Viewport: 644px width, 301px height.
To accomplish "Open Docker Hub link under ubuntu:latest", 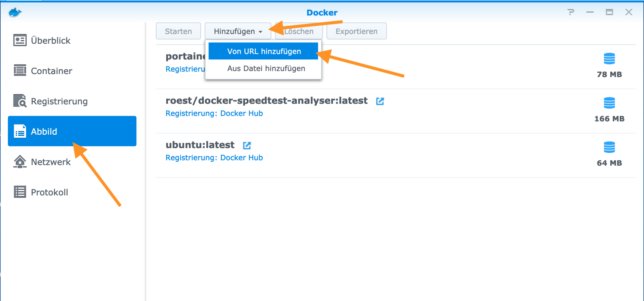I will [x=241, y=158].
